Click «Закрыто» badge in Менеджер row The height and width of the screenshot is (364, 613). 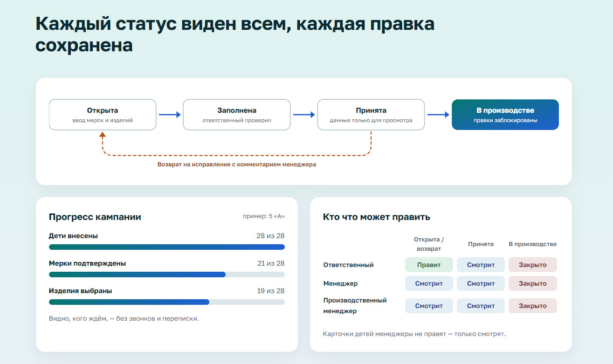tap(533, 283)
